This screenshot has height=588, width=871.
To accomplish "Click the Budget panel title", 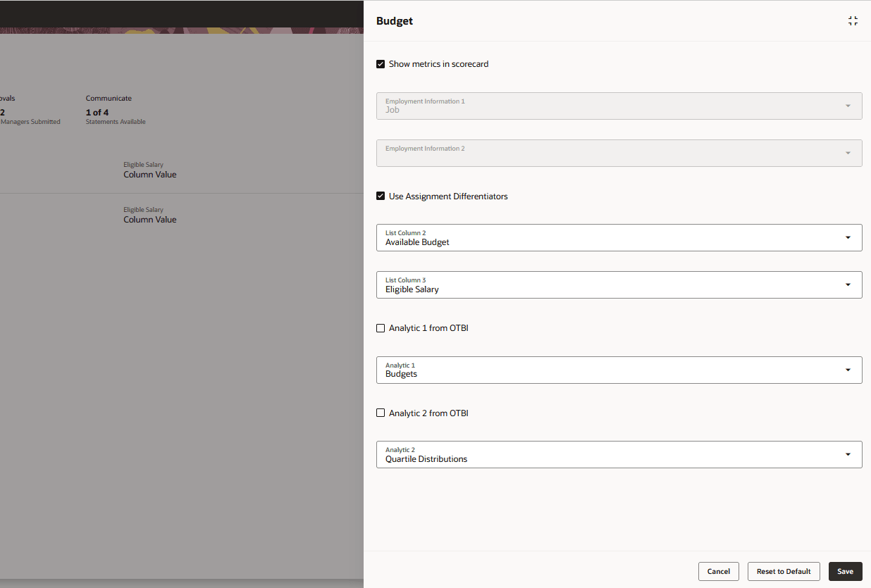I will point(394,20).
